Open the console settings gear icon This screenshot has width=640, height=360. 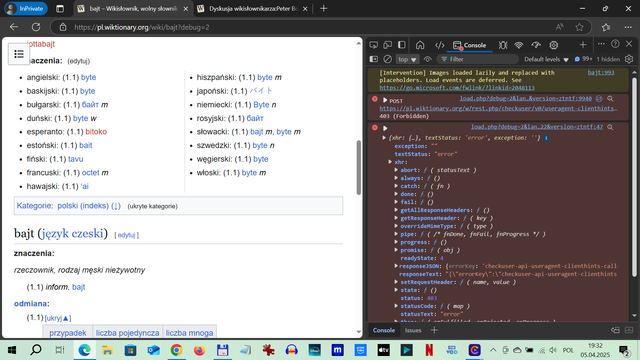coord(629,59)
